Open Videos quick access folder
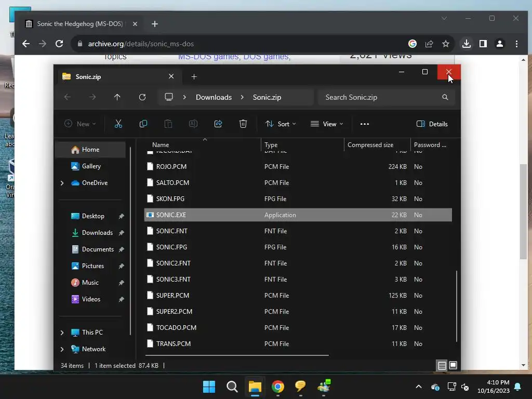Screen dimensions: 532x399 [x=91, y=299]
